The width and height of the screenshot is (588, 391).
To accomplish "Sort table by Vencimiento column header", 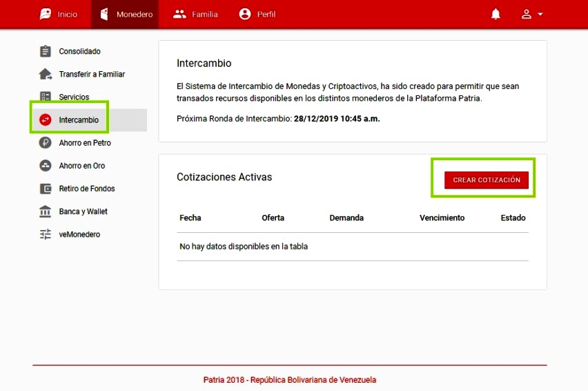I will pos(442,218).
